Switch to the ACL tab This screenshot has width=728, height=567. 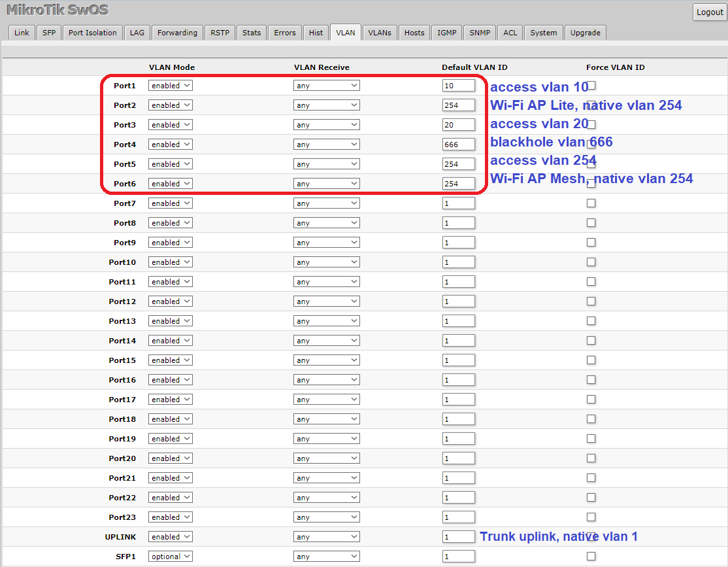(510, 33)
